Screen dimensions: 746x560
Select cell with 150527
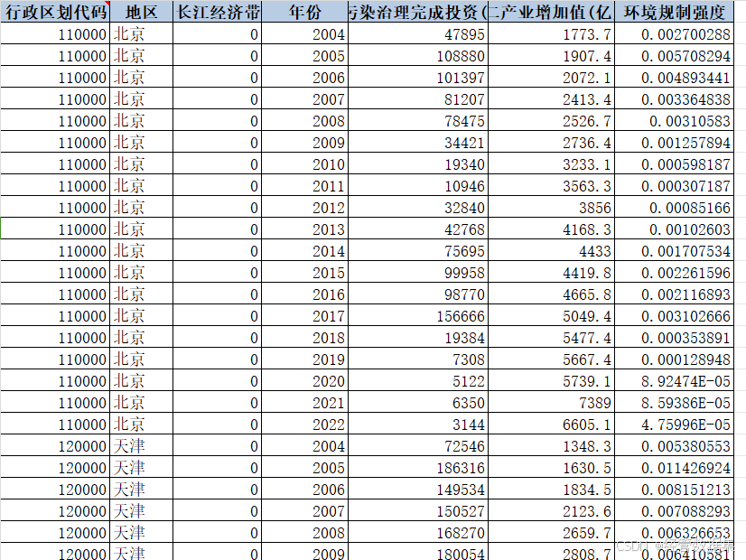tap(418, 511)
